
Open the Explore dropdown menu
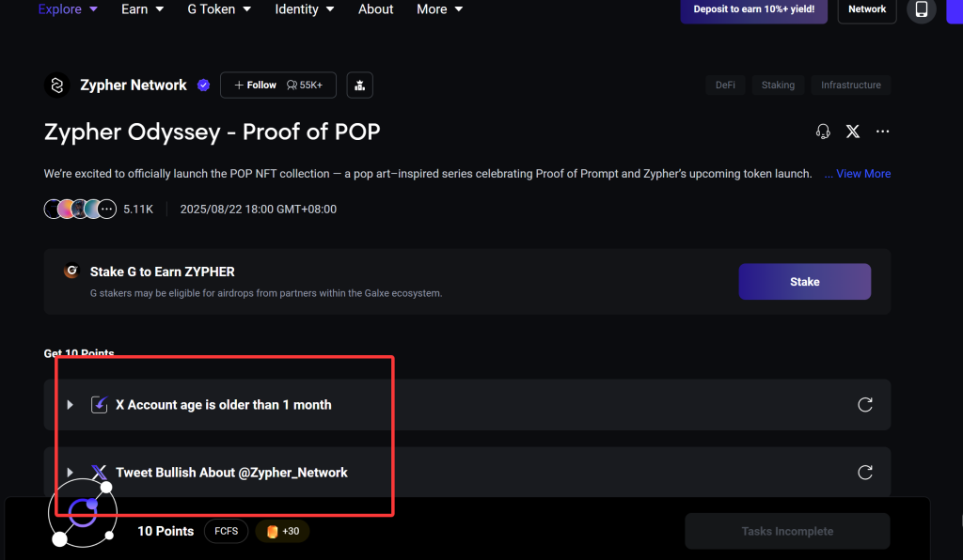pos(68,9)
